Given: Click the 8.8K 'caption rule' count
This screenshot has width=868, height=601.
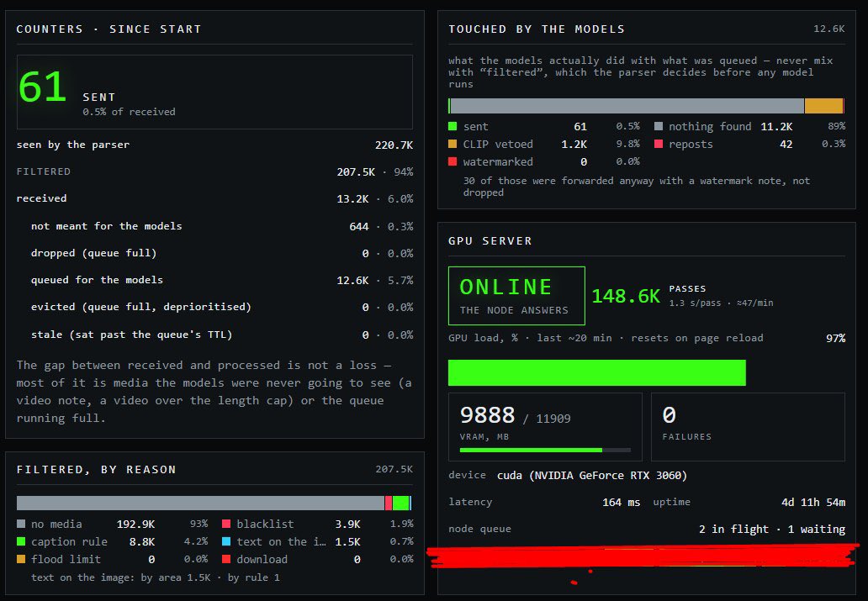Looking at the screenshot, I should [x=141, y=542].
